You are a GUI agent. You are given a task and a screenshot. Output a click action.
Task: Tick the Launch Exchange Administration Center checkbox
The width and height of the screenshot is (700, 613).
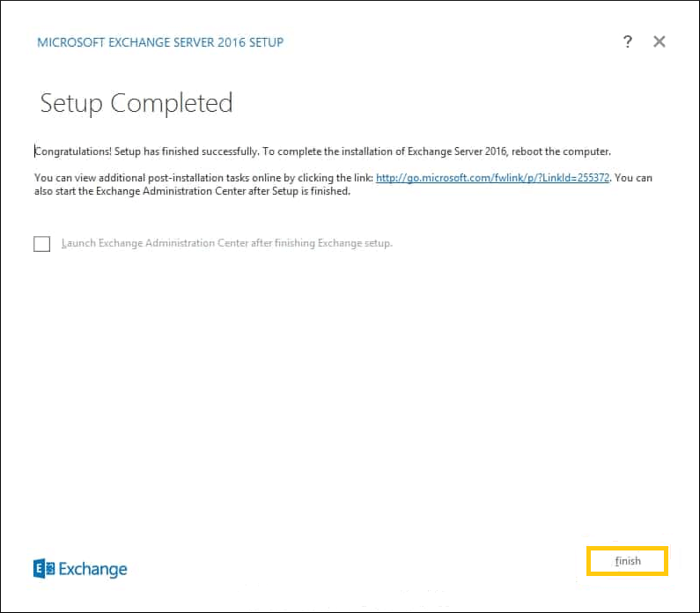point(41,244)
